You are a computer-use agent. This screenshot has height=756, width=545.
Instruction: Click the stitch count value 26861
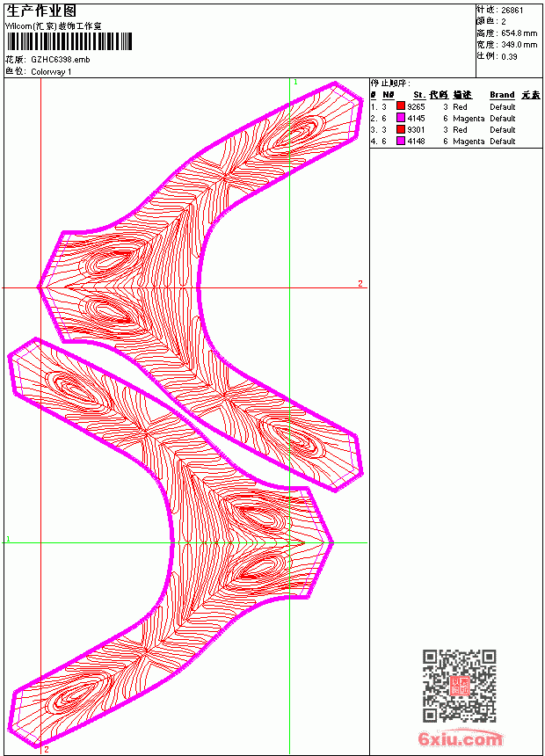(512, 11)
